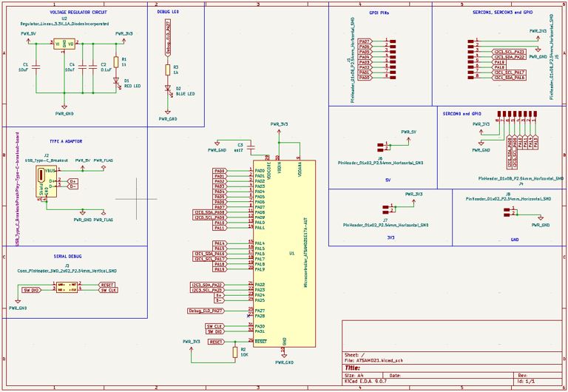The image size is (568, 392).
Task: Select resistor R3 1k symbol
Action: (168, 70)
